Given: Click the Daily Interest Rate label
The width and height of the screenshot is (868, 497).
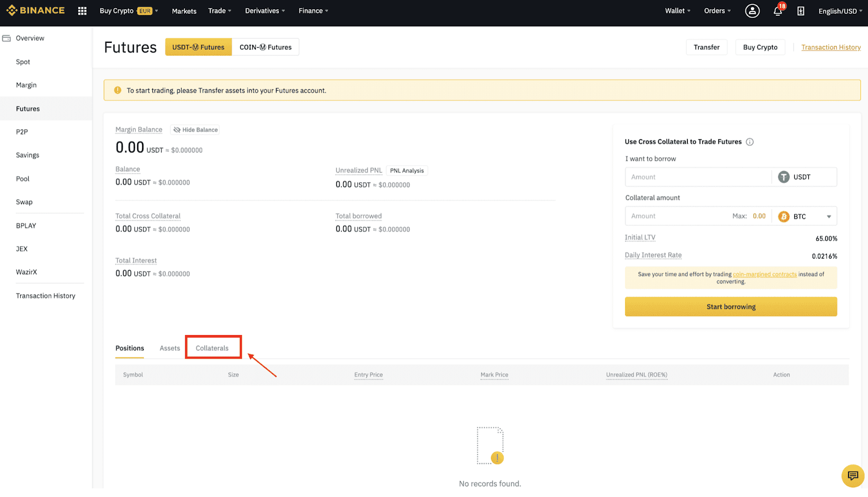Looking at the screenshot, I should (x=653, y=255).
